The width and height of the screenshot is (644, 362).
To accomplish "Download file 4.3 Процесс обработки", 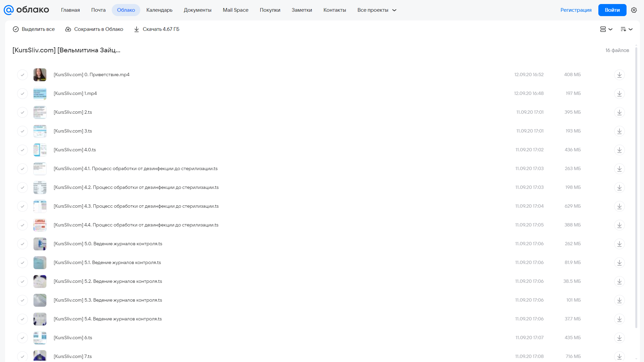I will coord(619,206).
